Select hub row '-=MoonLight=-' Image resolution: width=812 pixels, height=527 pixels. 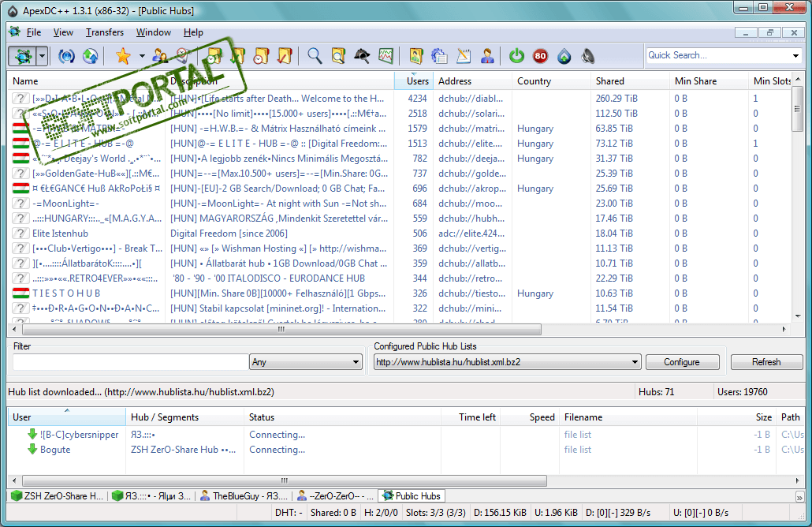tap(399, 204)
